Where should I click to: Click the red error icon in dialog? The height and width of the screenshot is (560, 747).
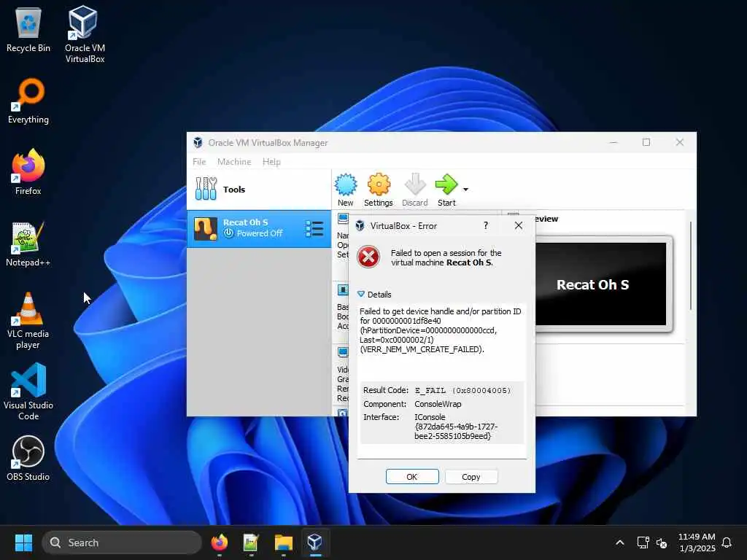[x=368, y=257]
